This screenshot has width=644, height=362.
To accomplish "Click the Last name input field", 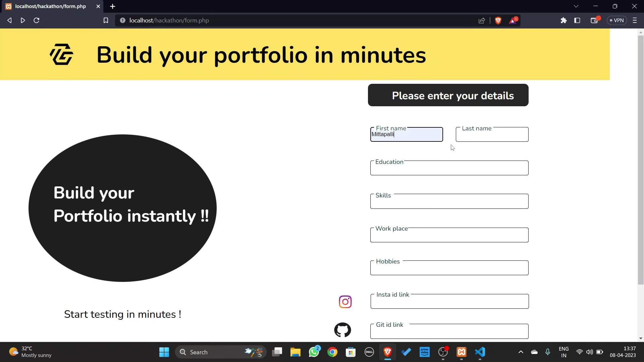I will click(x=492, y=135).
